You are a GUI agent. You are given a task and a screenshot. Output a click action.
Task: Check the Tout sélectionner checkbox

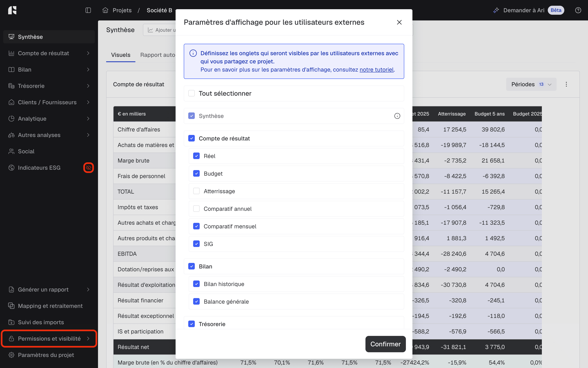click(192, 93)
